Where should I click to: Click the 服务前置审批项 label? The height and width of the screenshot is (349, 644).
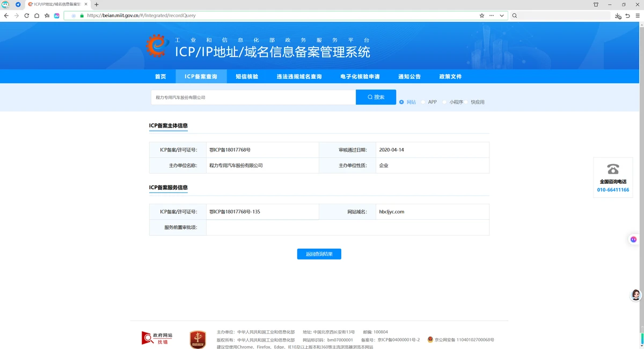pos(181,227)
